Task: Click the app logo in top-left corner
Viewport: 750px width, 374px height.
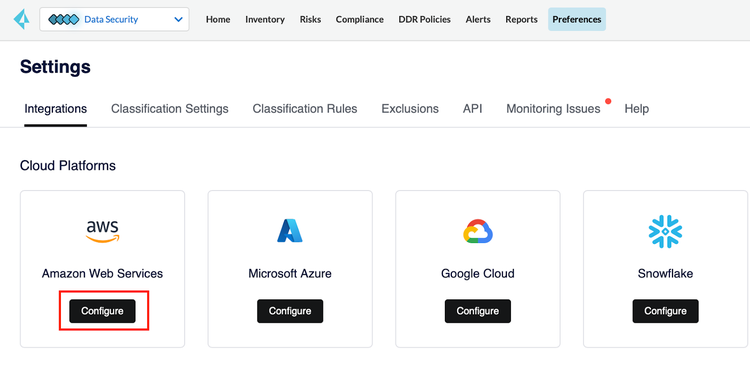Action: (22, 20)
